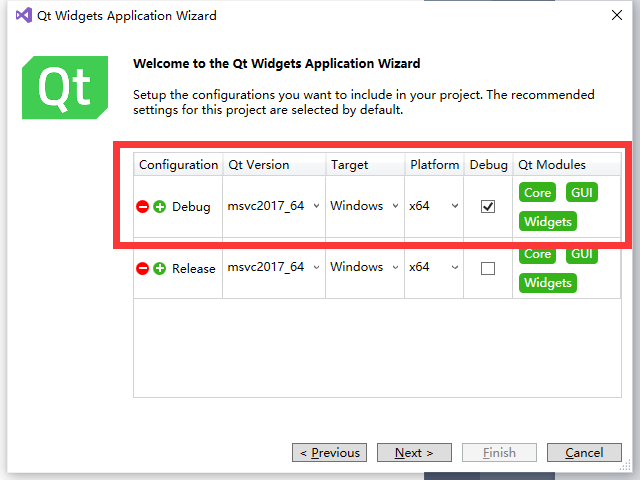
Task: Cancel the wizard
Action: click(584, 453)
